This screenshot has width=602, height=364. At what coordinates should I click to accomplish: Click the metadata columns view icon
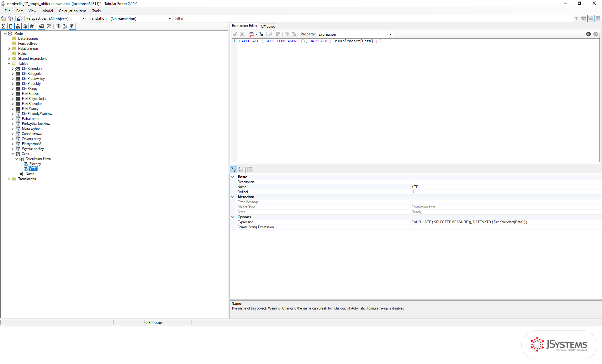[x=58, y=26]
